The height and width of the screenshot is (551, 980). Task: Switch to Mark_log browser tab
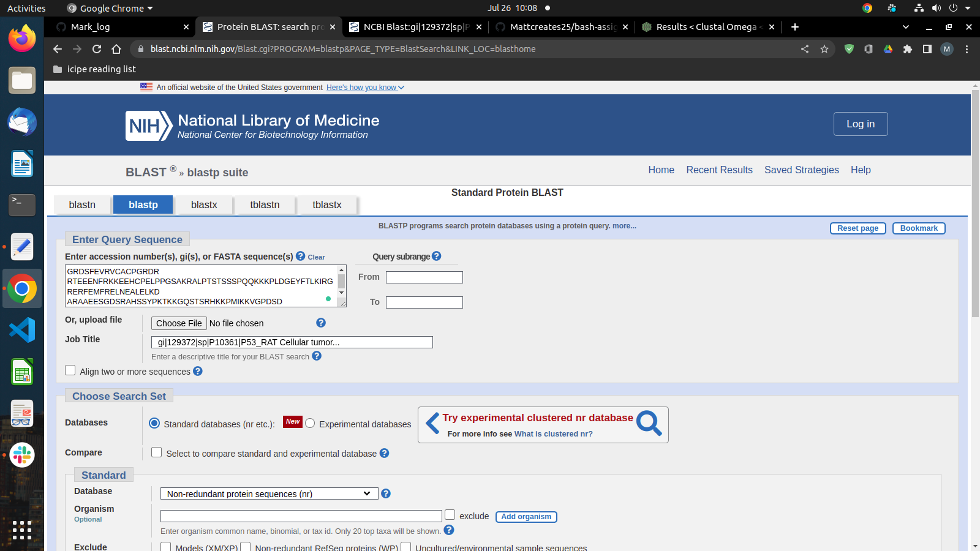[x=121, y=27]
